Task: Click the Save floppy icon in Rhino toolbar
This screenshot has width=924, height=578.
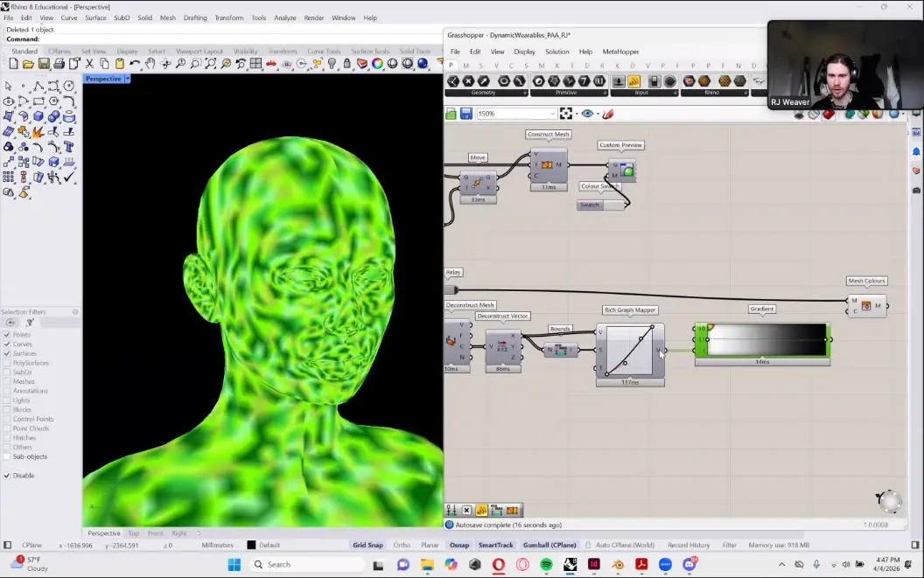Action: pos(44,64)
